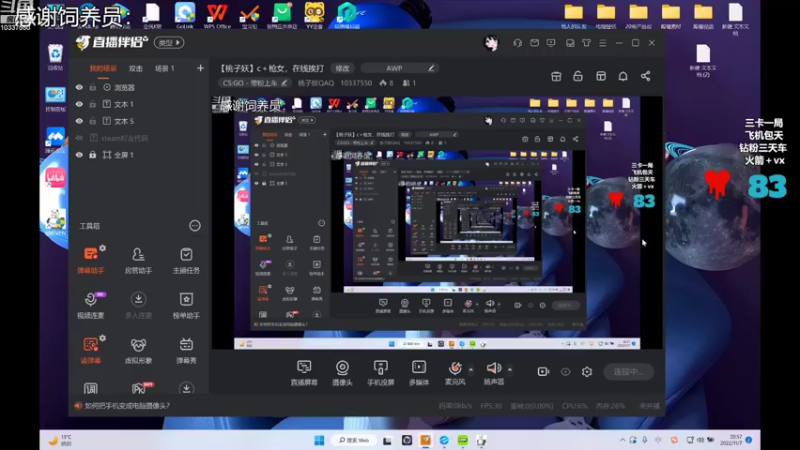Add a 多媒体 multimedia source
The width and height of the screenshot is (800, 450).
click(x=419, y=372)
